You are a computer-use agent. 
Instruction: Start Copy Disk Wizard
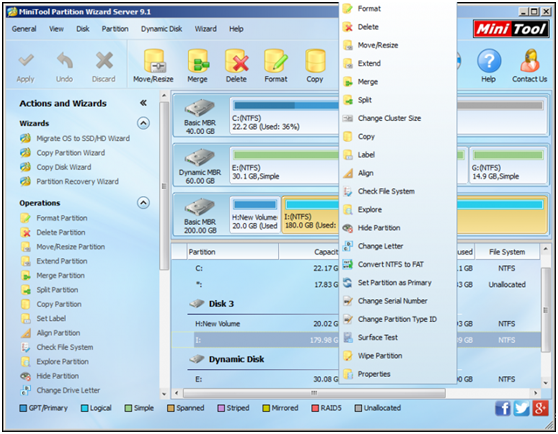(56, 167)
